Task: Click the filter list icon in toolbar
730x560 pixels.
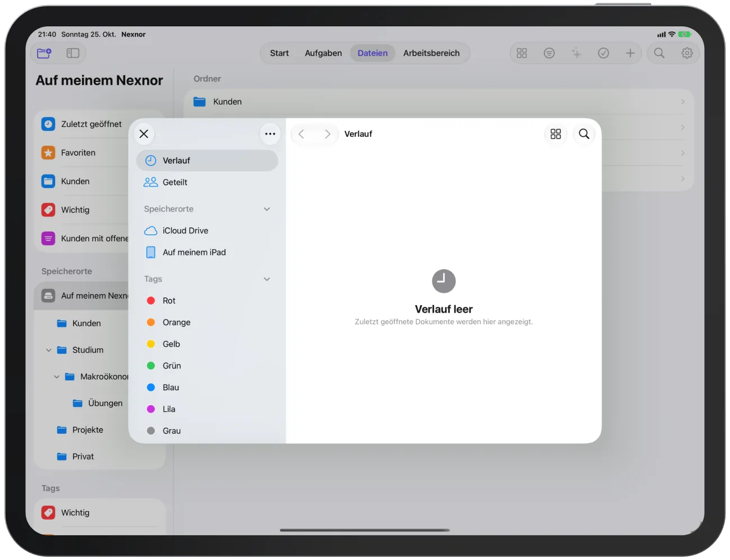Action: tap(549, 53)
